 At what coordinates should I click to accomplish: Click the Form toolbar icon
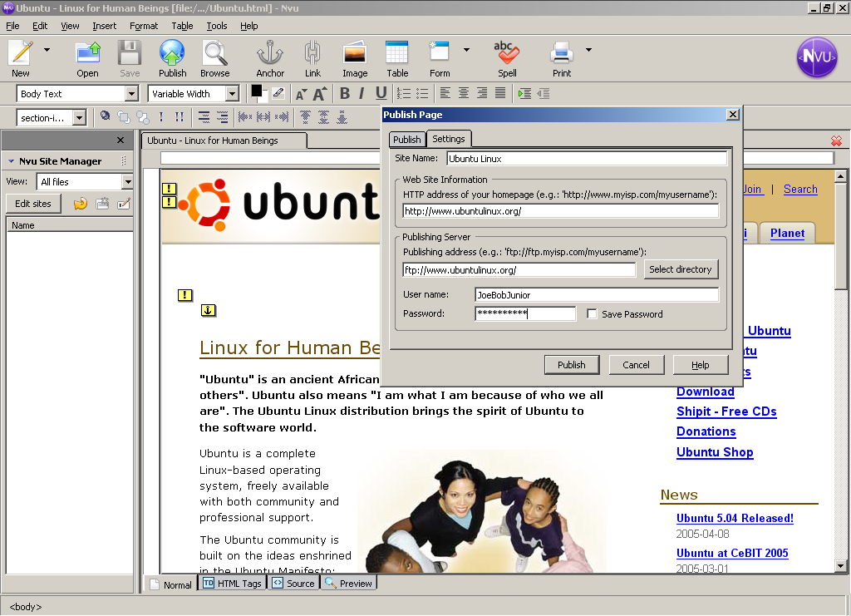pos(439,52)
